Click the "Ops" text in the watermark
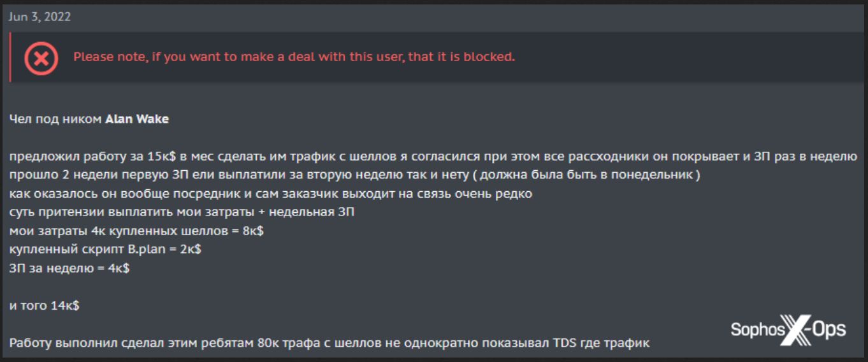This screenshot has width=868, height=362. click(x=829, y=330)
